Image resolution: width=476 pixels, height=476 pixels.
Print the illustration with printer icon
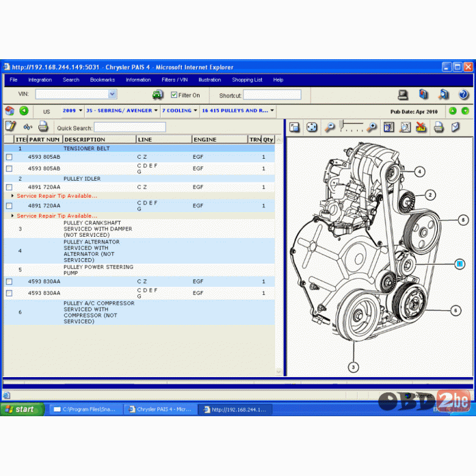[438, 127]
